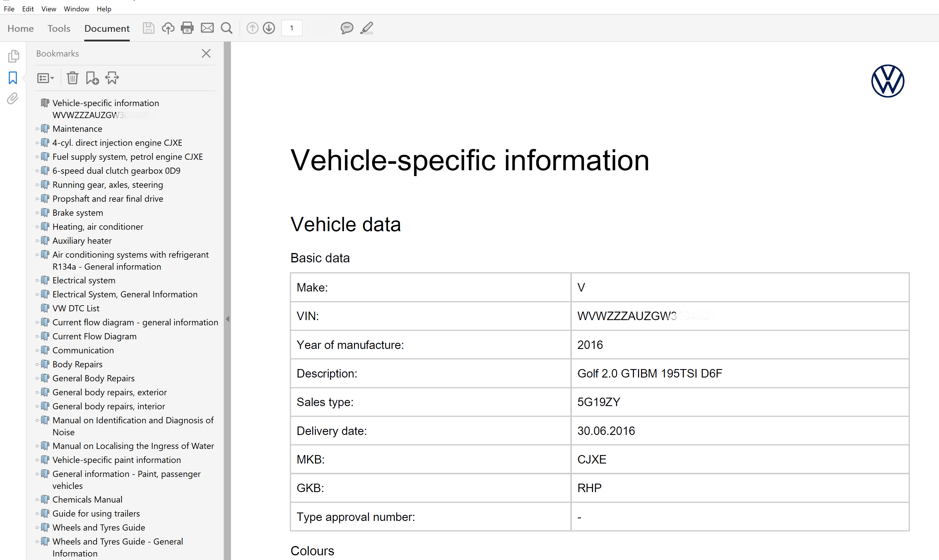Open the attachments paperclip panel

[x=13, y=99]
